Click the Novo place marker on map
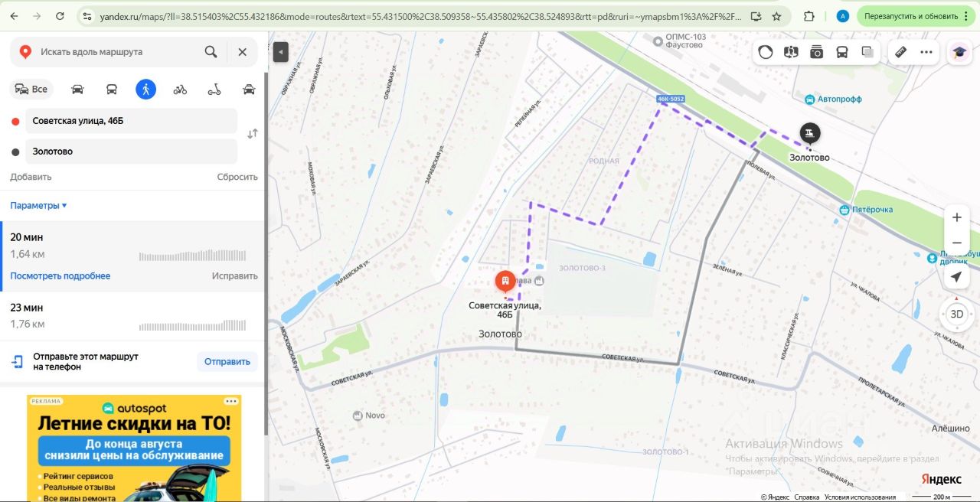The width and height of the screenshot is (980, 502). coord(369,416)
